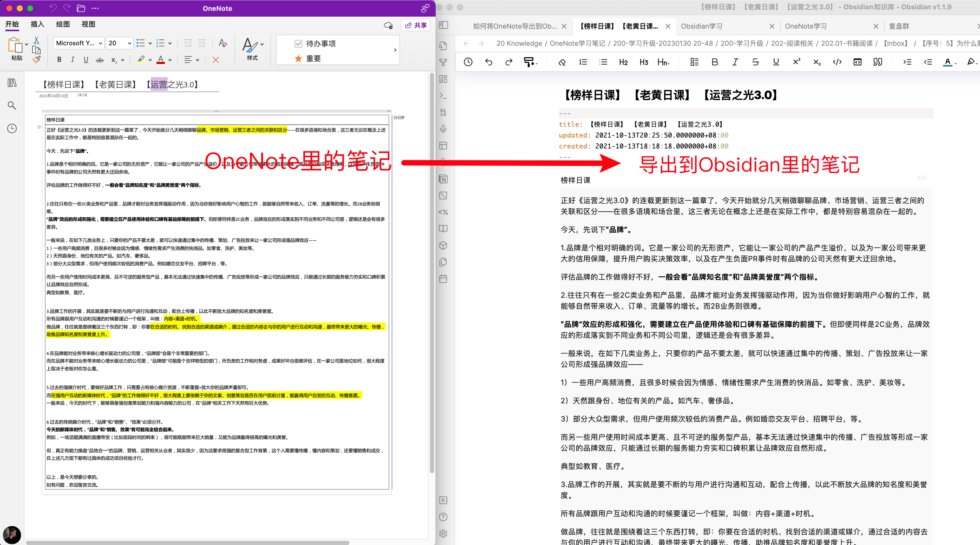Pick a font color with OneNote's red A swatch

point(161,60)
